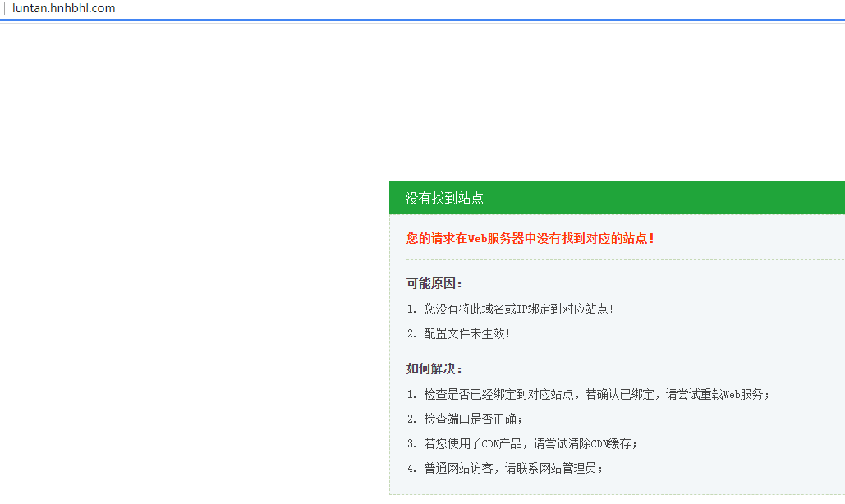Select solution 3 about clearing CDN cache
845x504 pixels.
(x=530, y=443)
